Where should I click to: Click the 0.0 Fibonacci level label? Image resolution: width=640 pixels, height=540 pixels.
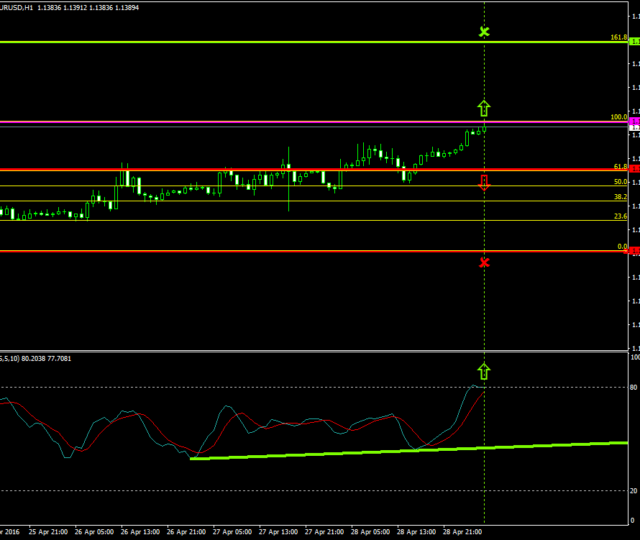[622, 246]
